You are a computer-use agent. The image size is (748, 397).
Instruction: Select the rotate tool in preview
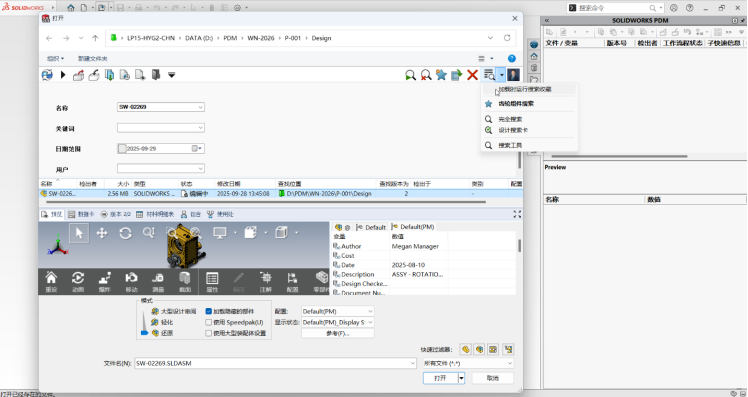pyautogui.click(x=125, y=233)
